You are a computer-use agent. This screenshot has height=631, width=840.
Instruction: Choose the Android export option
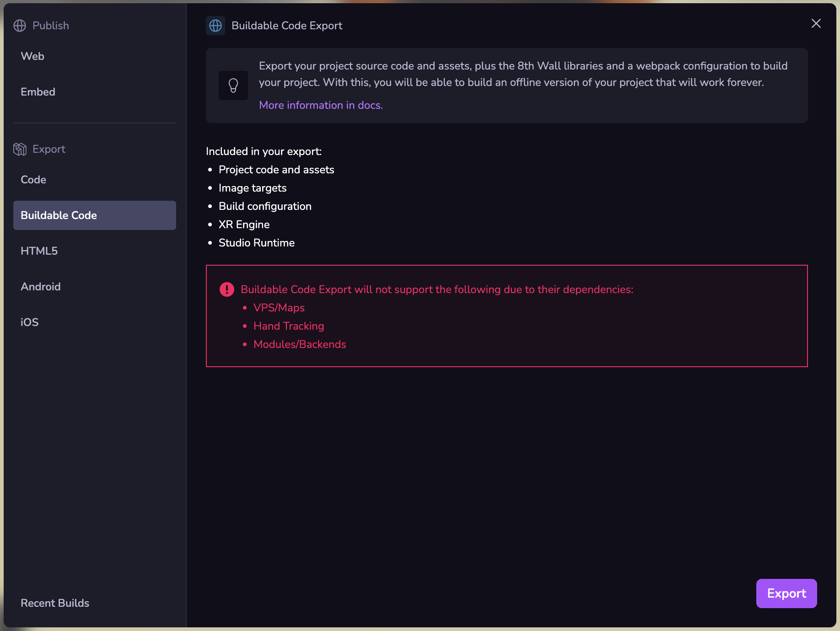pyautogui.click(x=41, y=287)
